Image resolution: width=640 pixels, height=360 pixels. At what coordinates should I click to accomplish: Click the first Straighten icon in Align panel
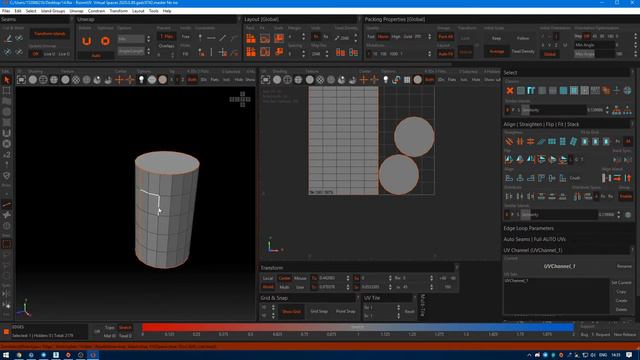[x=509, y=141]
